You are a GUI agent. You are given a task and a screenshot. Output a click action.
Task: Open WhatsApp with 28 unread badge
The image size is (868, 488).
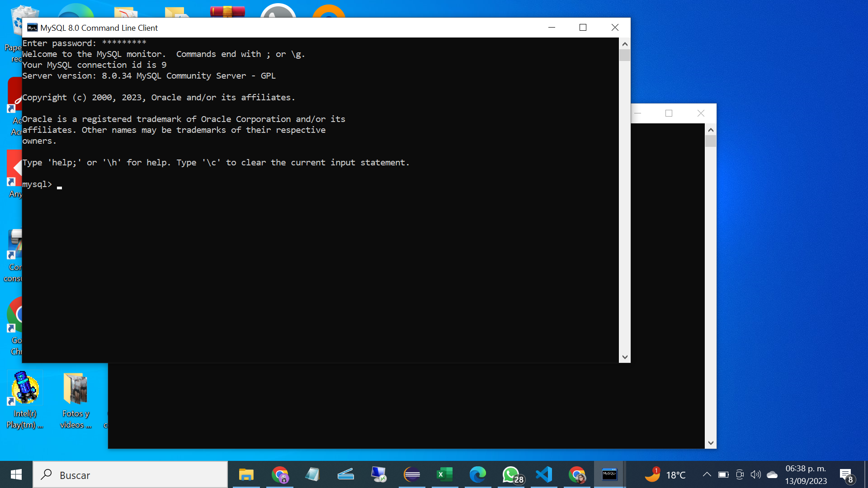pyautogui.click(x=511, y=474)
